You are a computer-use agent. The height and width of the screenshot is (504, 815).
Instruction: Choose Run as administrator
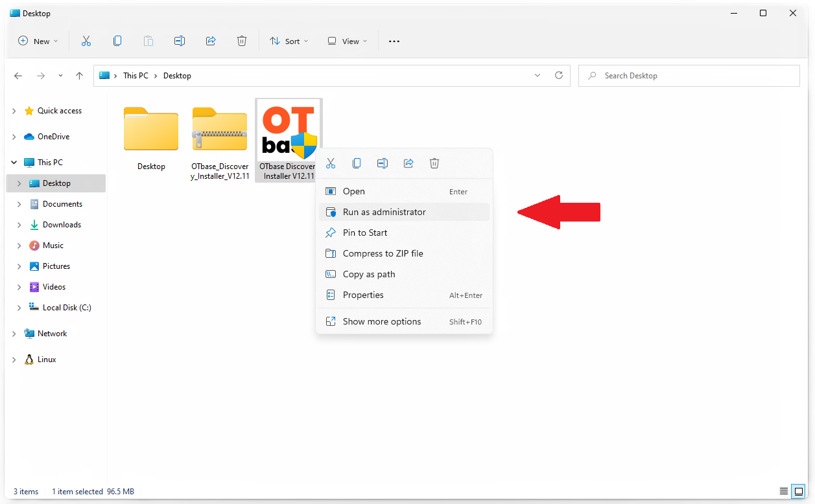[404, 212]
